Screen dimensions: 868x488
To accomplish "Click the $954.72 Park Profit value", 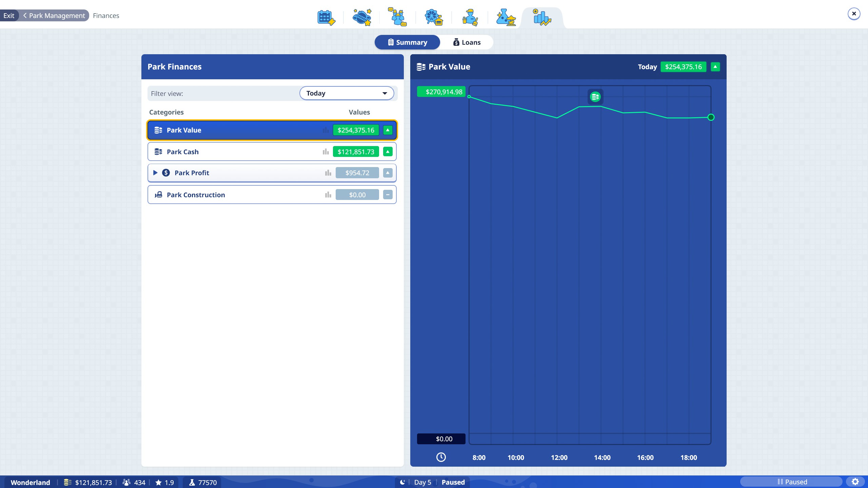I will pos(357,173).
